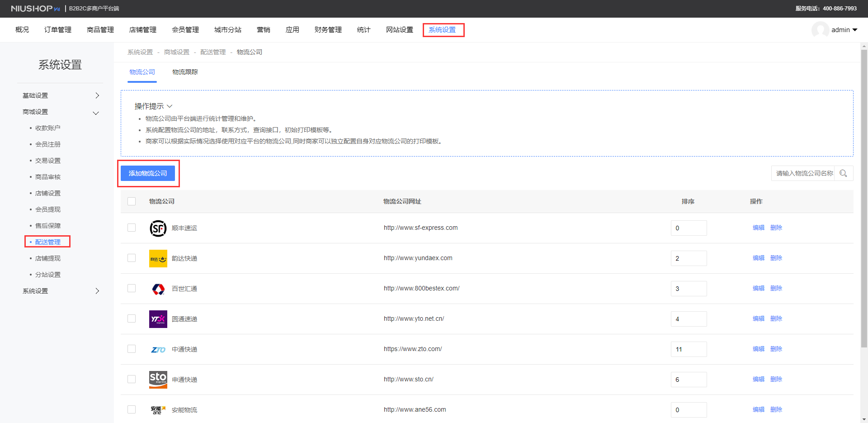The height and width of the screenshot is (423, 868).
Task: Edit the 申通快递 entry
Action: (759, 379)
